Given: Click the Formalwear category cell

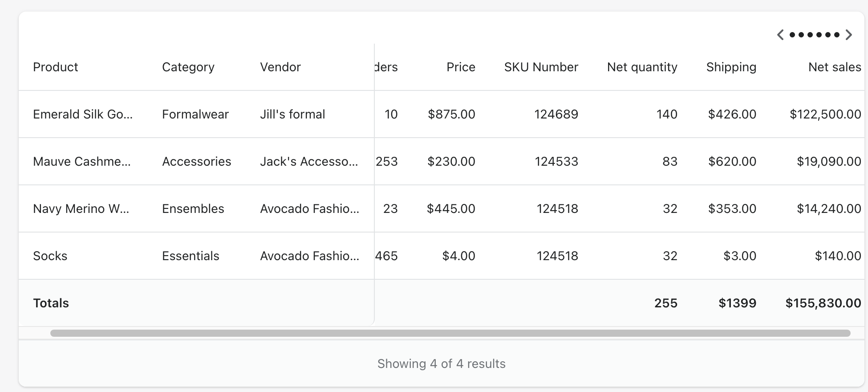Looking at the screenshot, I should tap(195, 114).
